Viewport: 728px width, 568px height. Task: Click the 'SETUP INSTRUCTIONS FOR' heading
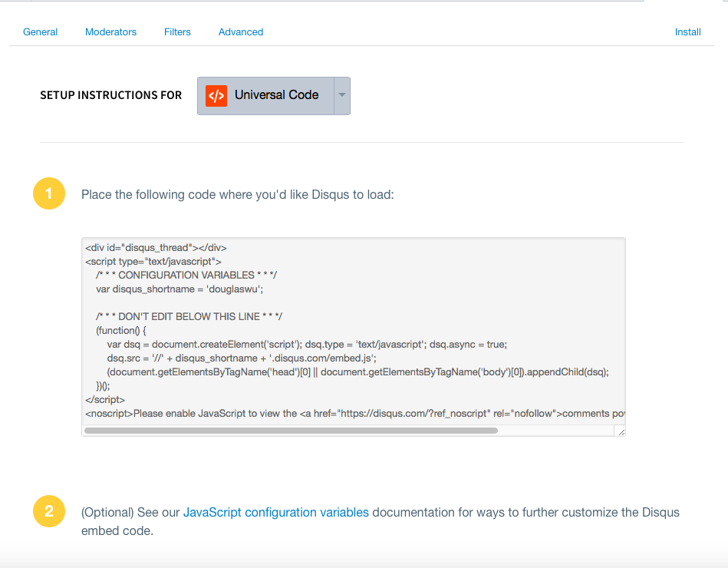[x=111, y=95]
